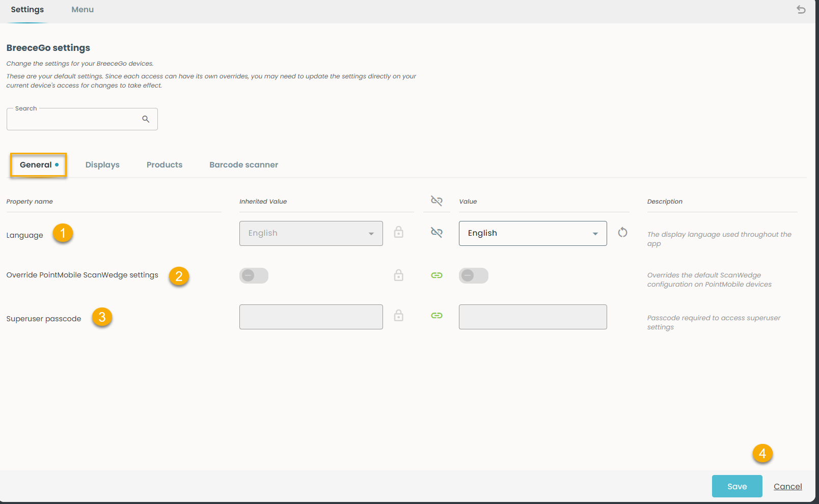819x504 pixels.
Task: Switch to the Menu tab
Action: pos(83,10)
